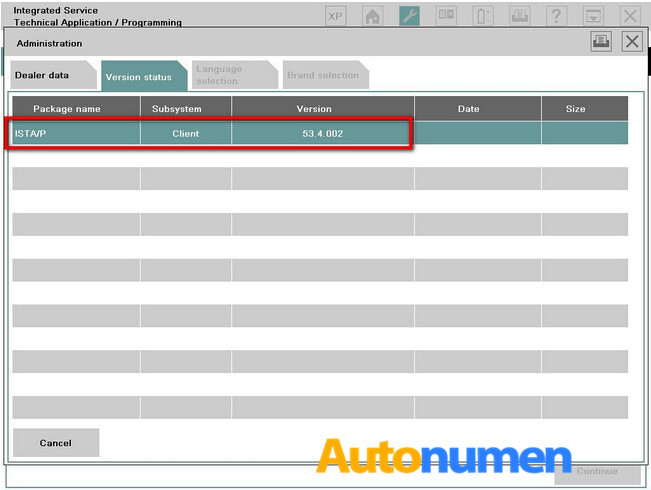Open the Brand selection tab

point(326,75)
